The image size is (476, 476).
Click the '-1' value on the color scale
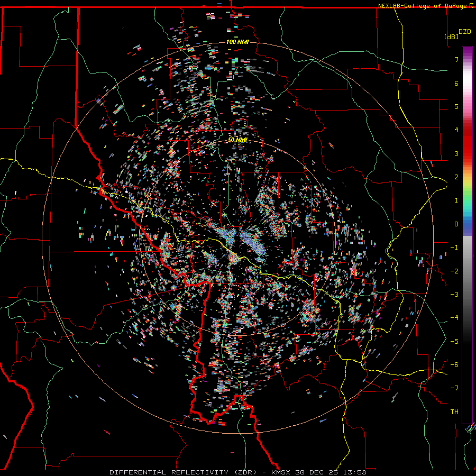(x=454, y=248)
